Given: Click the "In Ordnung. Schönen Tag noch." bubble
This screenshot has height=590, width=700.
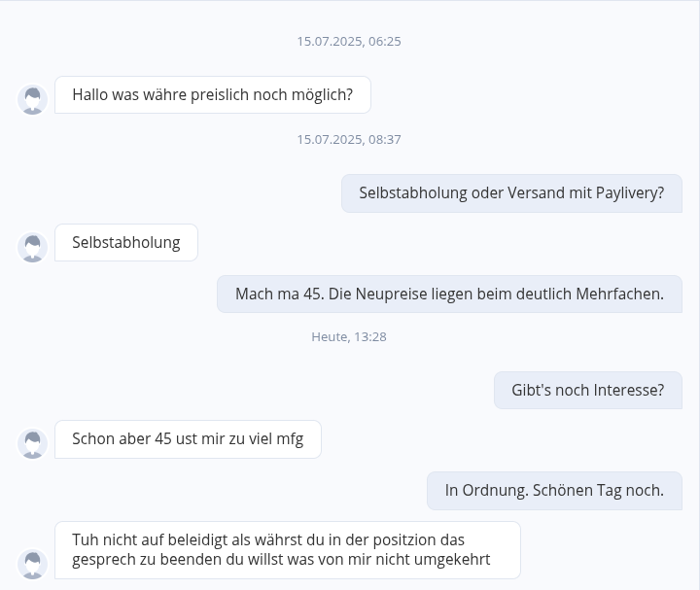Looking at the screenshot, I should pyautogui.click(x=554, y=491).
